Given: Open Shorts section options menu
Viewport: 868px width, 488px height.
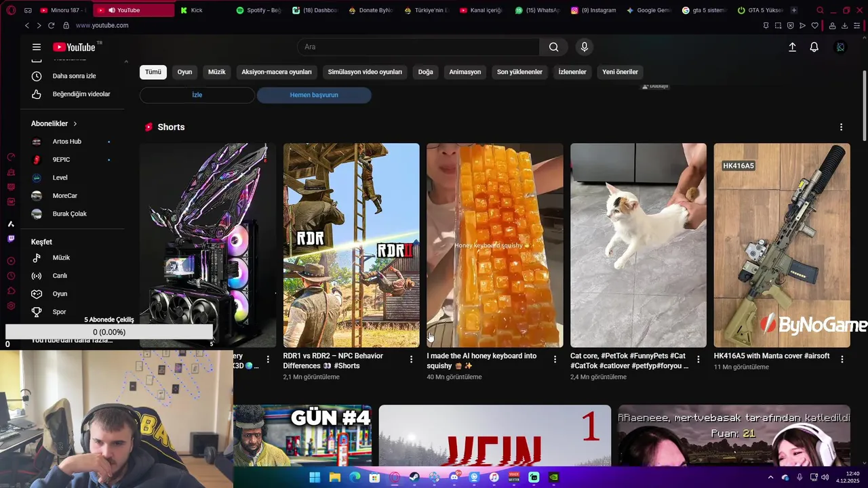Looking at the screenshot, I should coord(841,127).
